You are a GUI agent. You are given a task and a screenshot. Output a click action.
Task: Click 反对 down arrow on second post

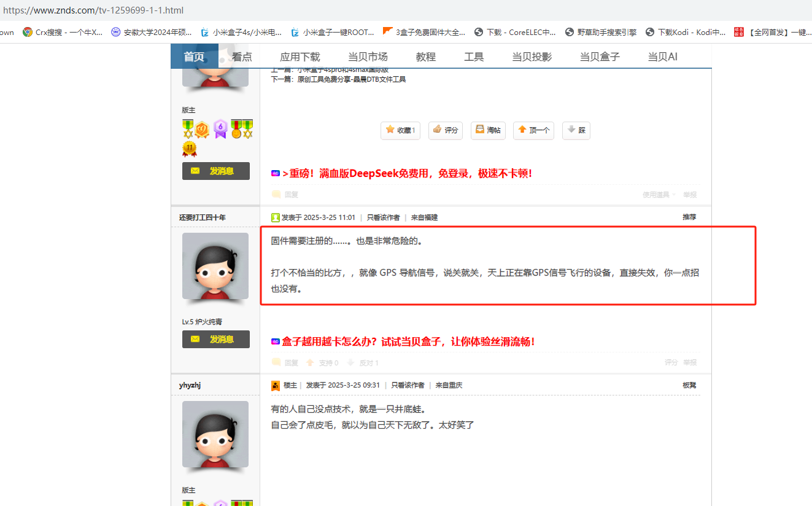point(363,363)
